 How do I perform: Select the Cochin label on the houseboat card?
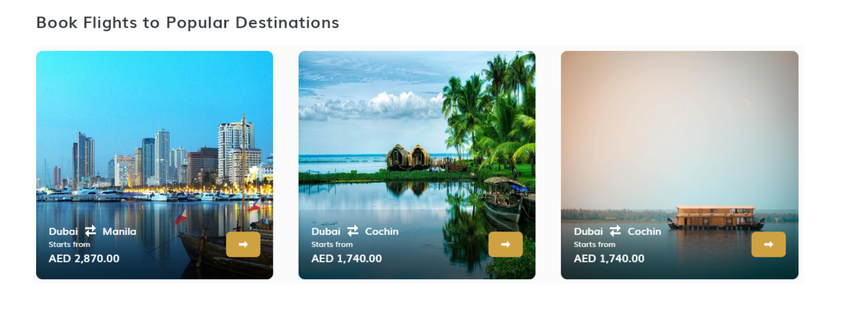click(x=644, y=231)
